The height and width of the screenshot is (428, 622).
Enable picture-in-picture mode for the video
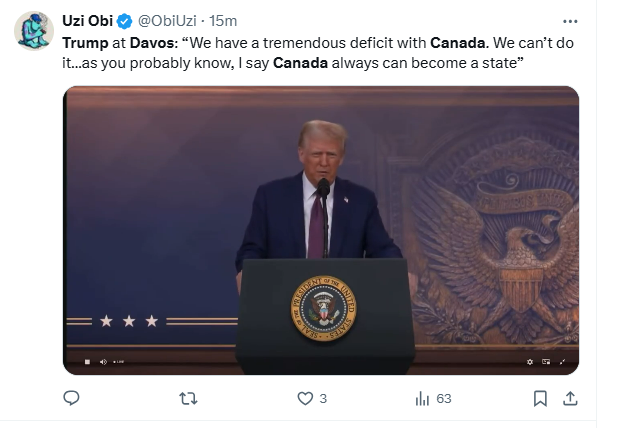pos(546,362)
